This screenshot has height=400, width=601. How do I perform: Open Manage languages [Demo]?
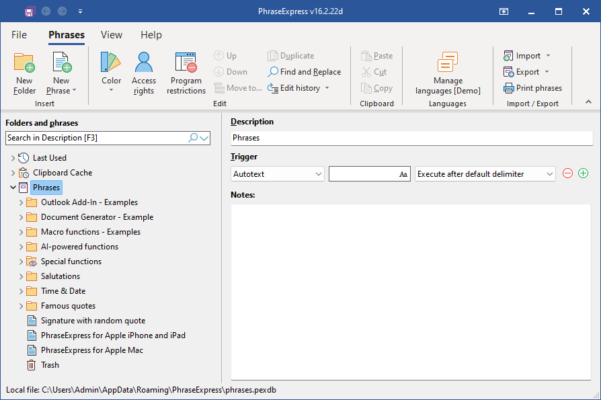point(448,73)
